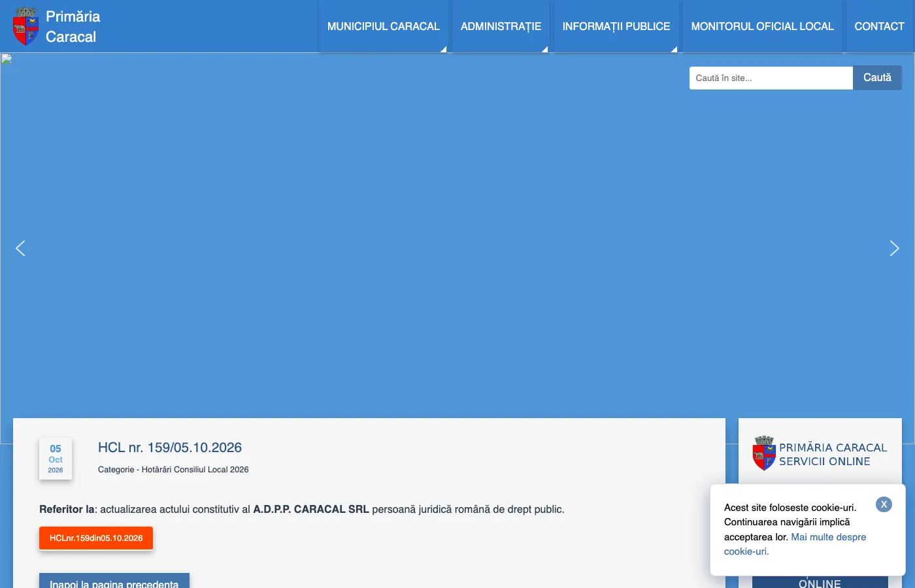This screenshot has height=588, width=915.
Task: Click the 05 Oct 2026 date badge
Action: [x=56, y=459]
